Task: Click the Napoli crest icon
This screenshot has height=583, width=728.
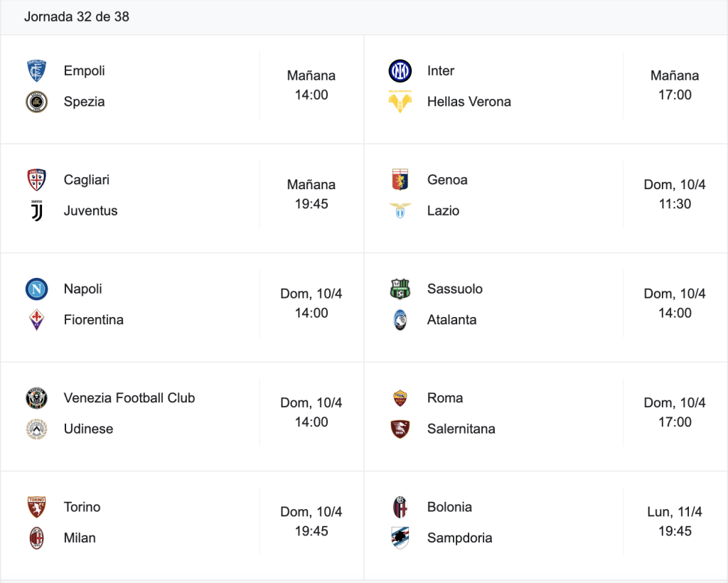Action: coord(37,289)
